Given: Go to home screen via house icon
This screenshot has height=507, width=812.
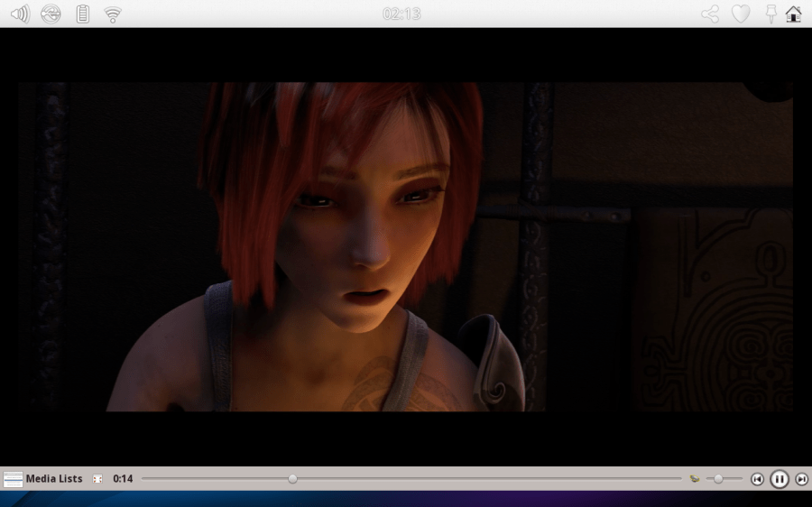Looking at the screenshot, I should (794, 14).
